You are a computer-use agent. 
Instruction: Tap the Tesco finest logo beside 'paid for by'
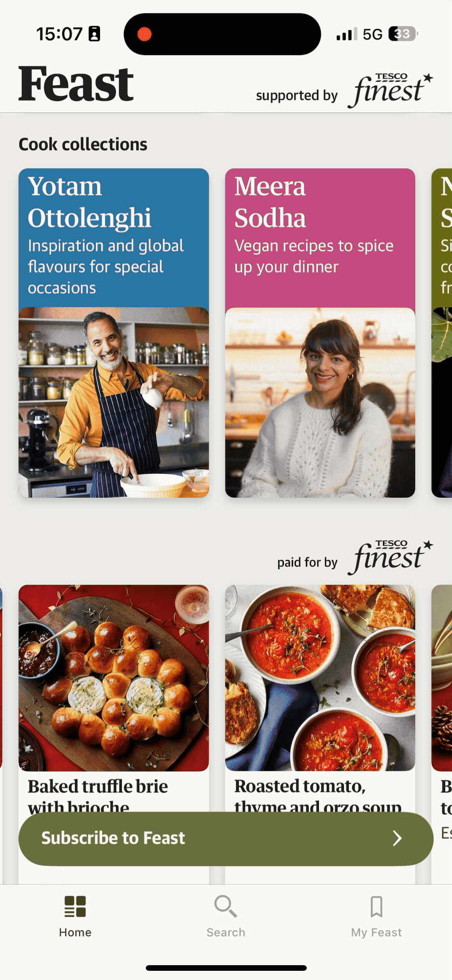click(x=390, y=557)
